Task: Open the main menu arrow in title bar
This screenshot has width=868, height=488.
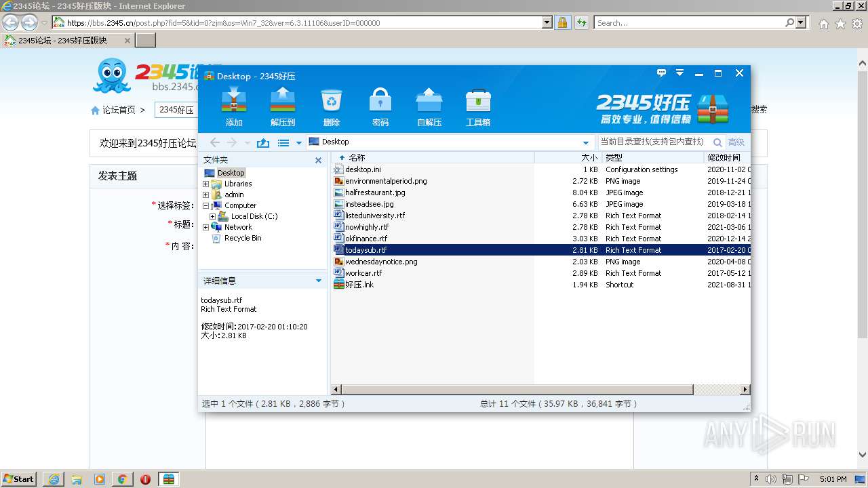Action: point(679,73)
